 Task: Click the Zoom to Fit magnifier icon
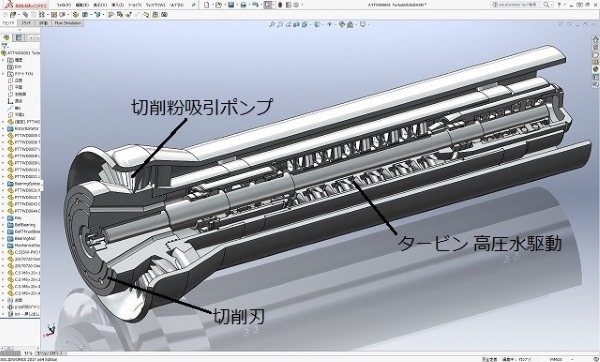tap(272, 24)
